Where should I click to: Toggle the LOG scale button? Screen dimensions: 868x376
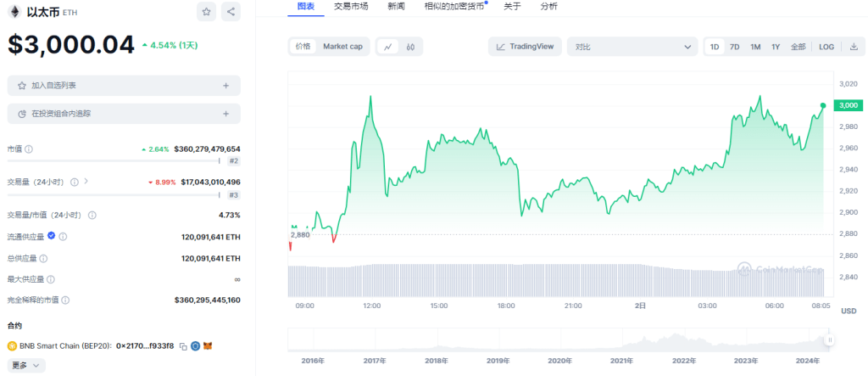[826, 47]
